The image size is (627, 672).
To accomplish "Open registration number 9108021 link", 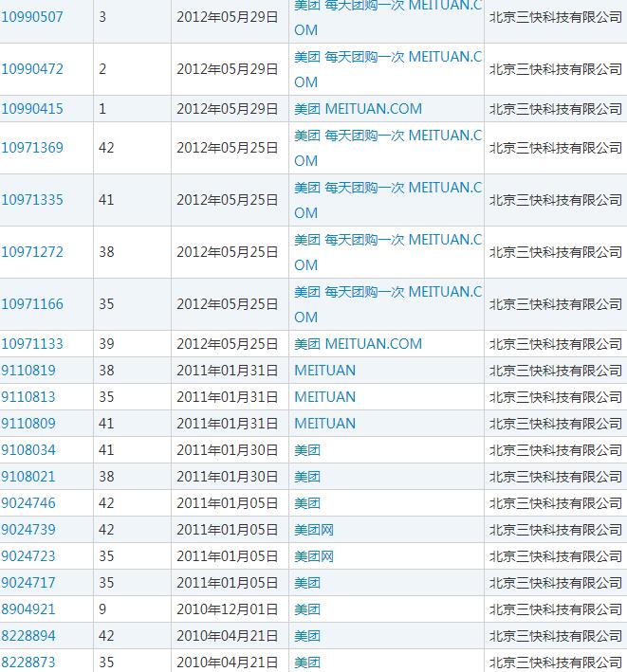I will 28,477.
